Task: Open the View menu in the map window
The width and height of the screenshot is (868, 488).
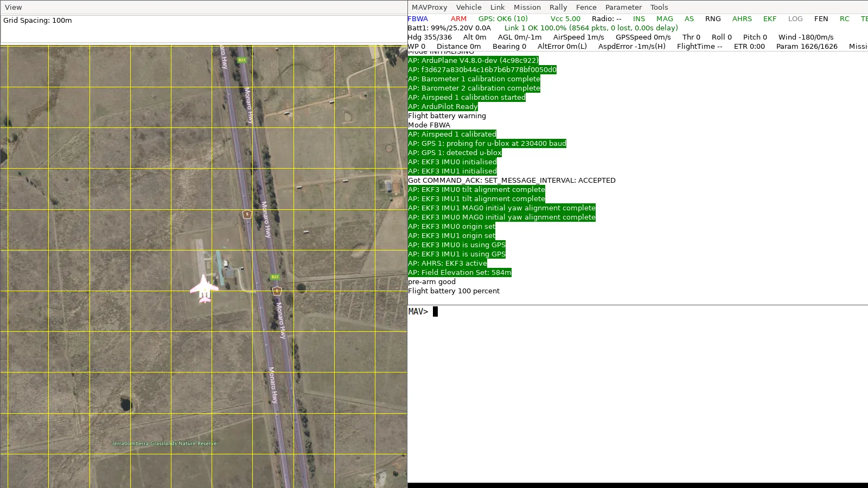Action: (14, 8)
